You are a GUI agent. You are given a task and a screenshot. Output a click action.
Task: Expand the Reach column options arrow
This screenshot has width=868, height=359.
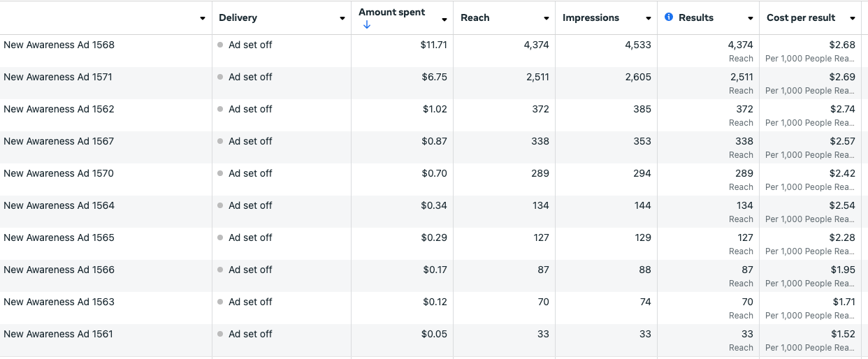(x=547, y=18)
